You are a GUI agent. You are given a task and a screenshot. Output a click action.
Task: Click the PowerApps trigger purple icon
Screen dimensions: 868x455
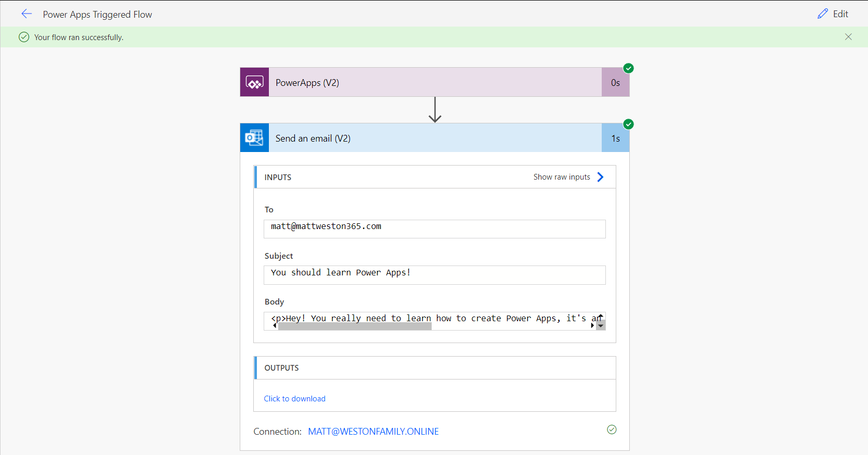(x=254, y=82)
